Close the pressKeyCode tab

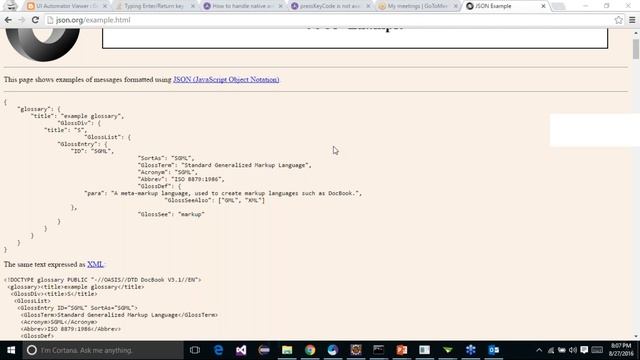(369, 6)
